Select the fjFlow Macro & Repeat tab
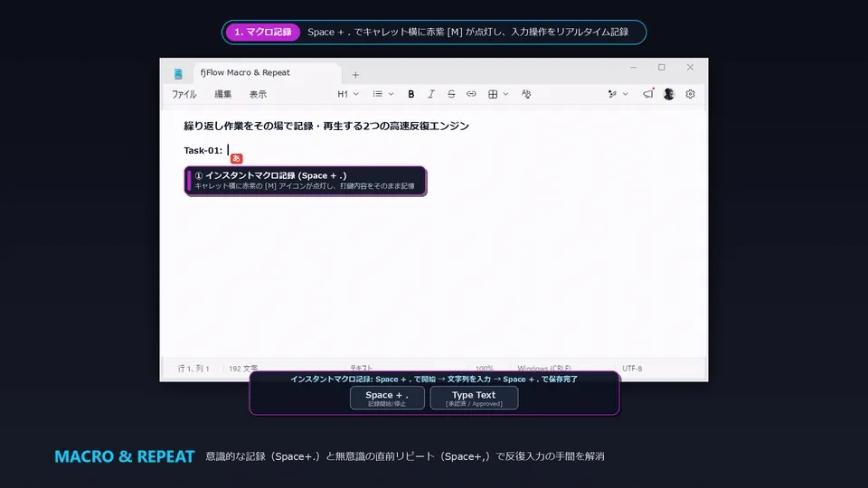This screenshot has height=488, width=868. click(x=267, y=72)
